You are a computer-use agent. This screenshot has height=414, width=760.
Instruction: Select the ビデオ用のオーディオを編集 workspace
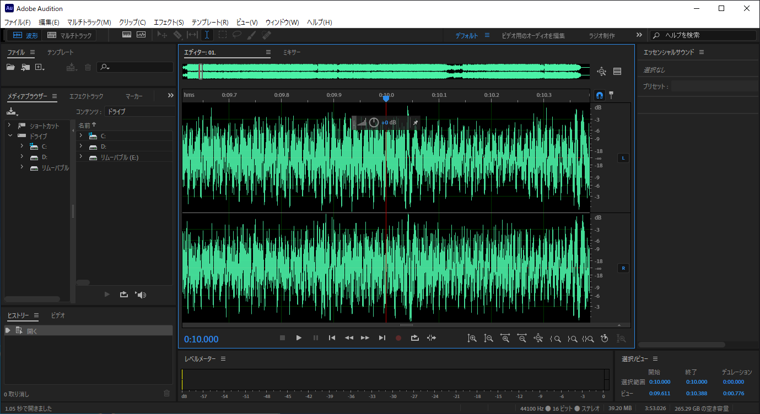tap(533, 35)
